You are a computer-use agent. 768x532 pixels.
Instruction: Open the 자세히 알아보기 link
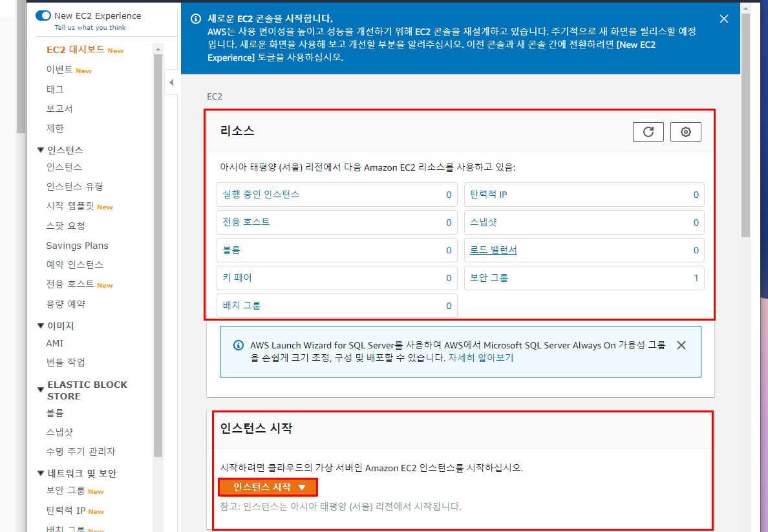click(x=481, y=357)
